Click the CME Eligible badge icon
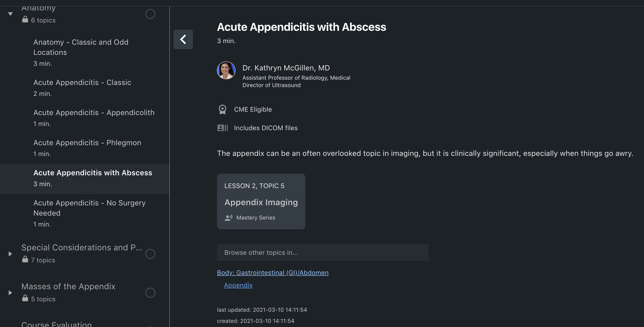 (x=222, y=109)
